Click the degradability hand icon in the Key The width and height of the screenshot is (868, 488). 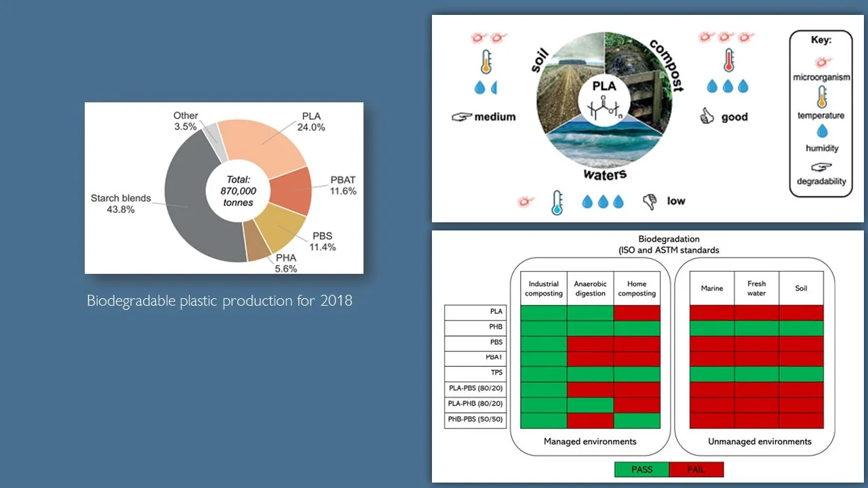click(821, 167)
